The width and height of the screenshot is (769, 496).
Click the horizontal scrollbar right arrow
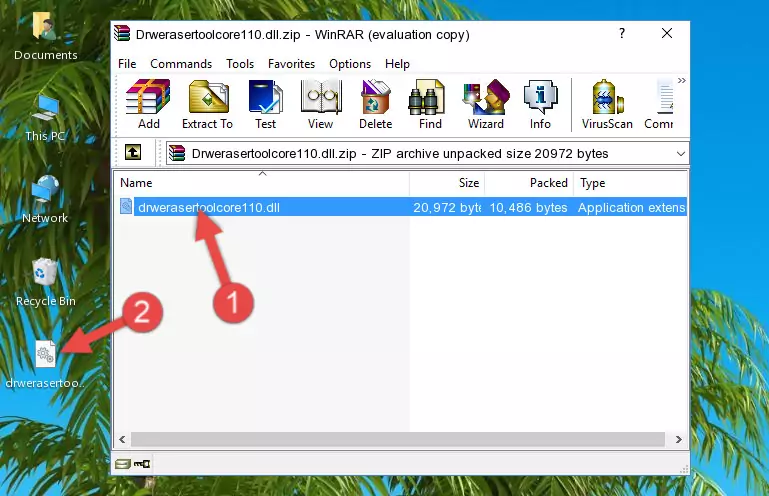(x=679, y=440)
